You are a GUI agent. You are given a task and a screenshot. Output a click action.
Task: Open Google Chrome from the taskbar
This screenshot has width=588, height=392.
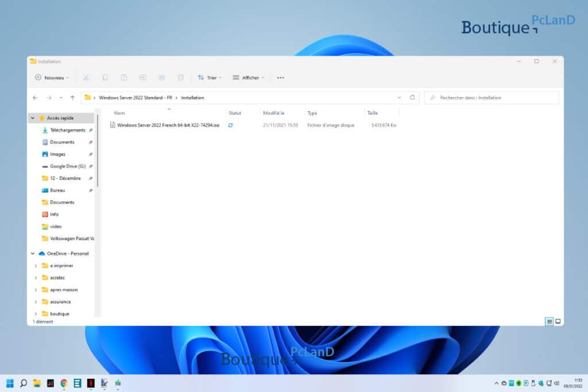tap(63, 383)
